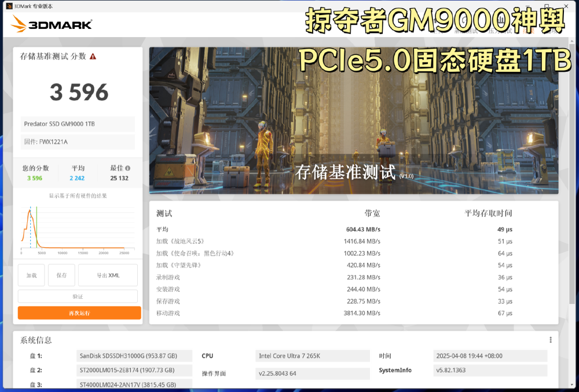579x392 pixels.
Task: Click the 加载《战地风云5》 row label
Action: pos(180,241)
